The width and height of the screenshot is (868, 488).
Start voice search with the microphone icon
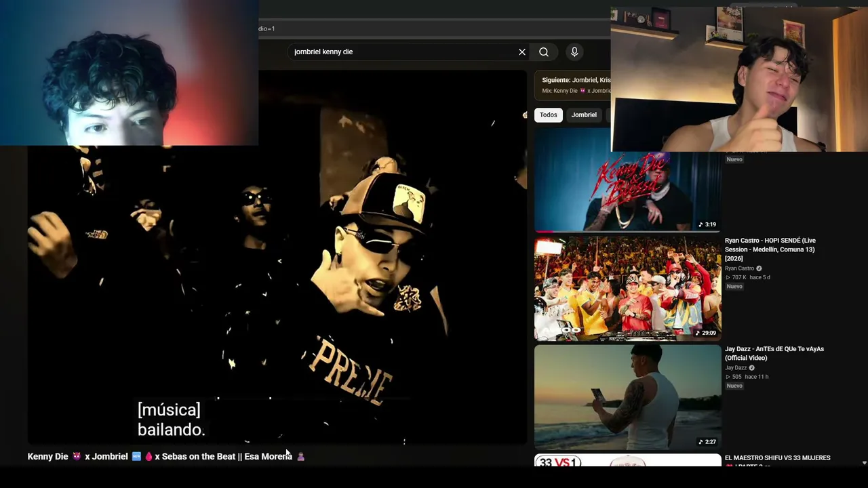(x=574, y=52)
